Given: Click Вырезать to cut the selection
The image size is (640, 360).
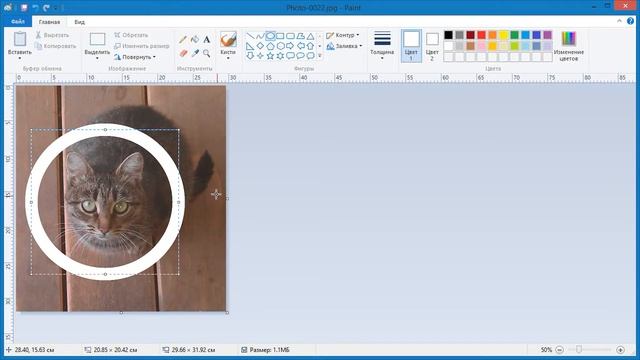Looking at the screenshot, I should click(52, 35).
